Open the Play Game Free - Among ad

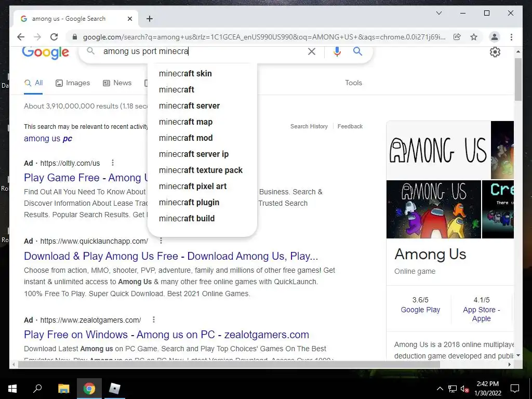pyautogui.click(x=86, y=178)
